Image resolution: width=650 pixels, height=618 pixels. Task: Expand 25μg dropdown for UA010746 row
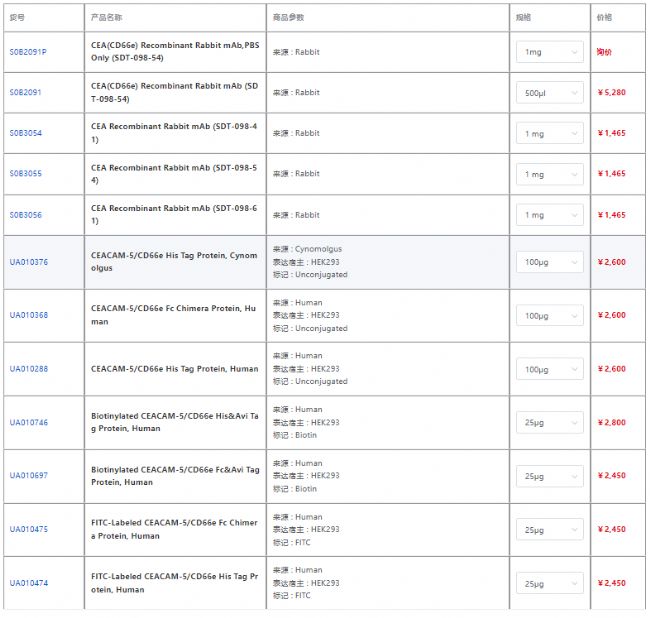tap(549, 422)
